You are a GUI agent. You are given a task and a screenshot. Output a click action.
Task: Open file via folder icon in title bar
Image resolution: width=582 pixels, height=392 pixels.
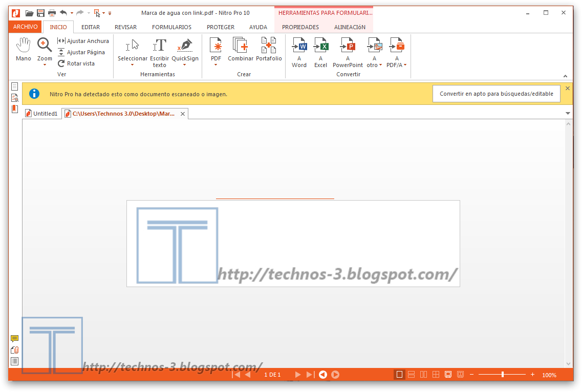click(x=29, y=13)
